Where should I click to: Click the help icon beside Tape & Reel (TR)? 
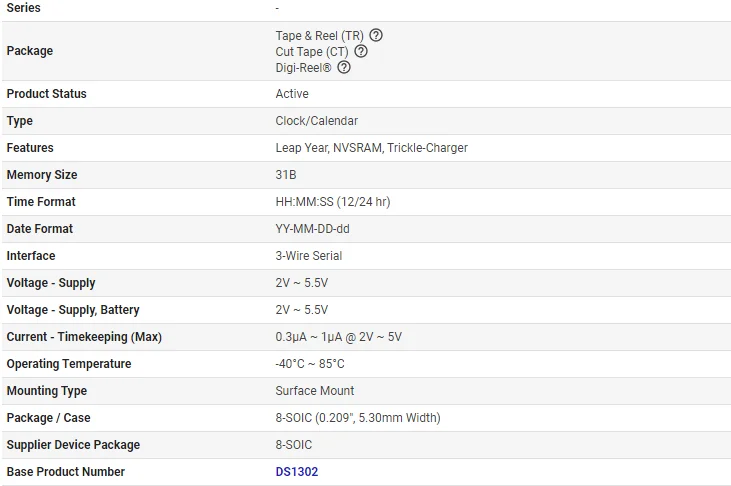coord(376,35)
